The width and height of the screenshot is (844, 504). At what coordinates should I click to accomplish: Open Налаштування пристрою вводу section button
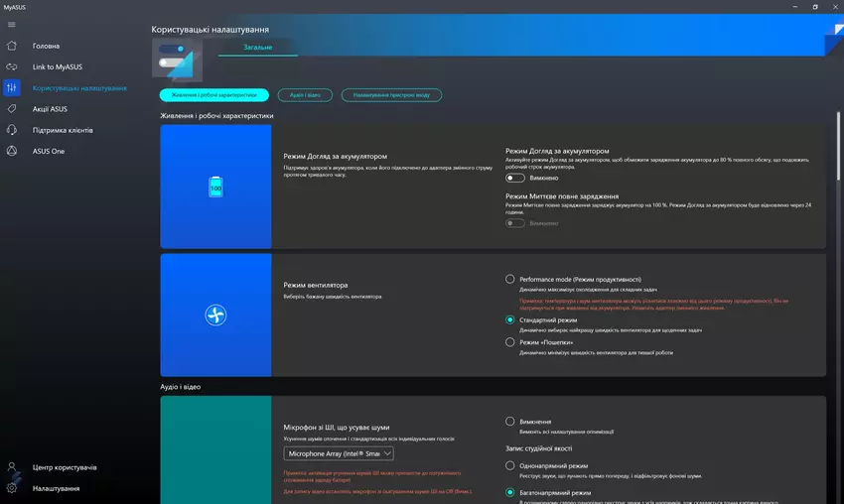[391, 95]
